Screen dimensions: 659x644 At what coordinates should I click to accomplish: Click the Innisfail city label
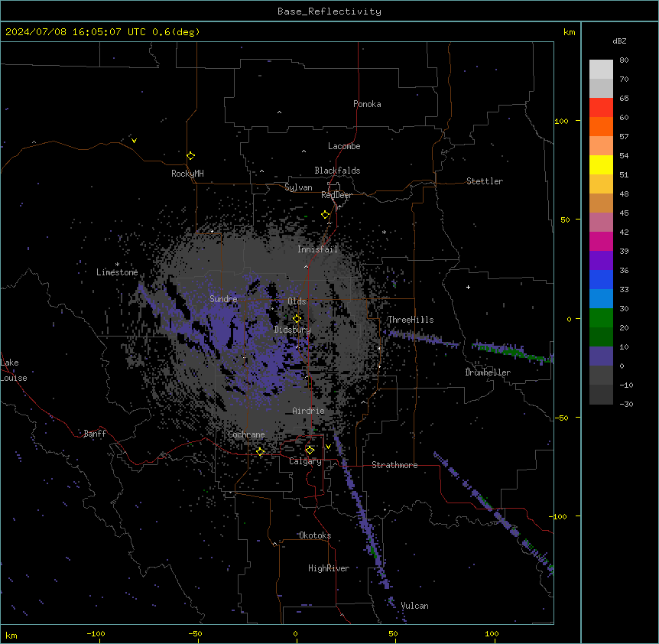click(x=317, y=249)
